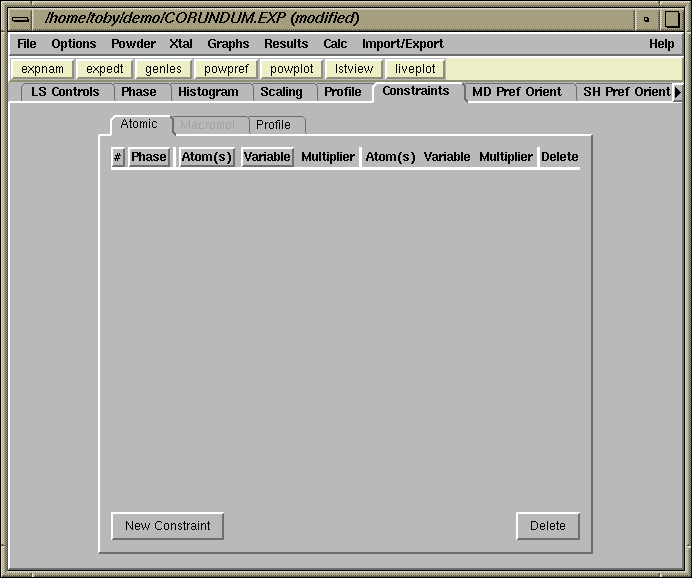Open lstview from the button bar
This screenshot has width=692, height=578.
tap(354, 69)
